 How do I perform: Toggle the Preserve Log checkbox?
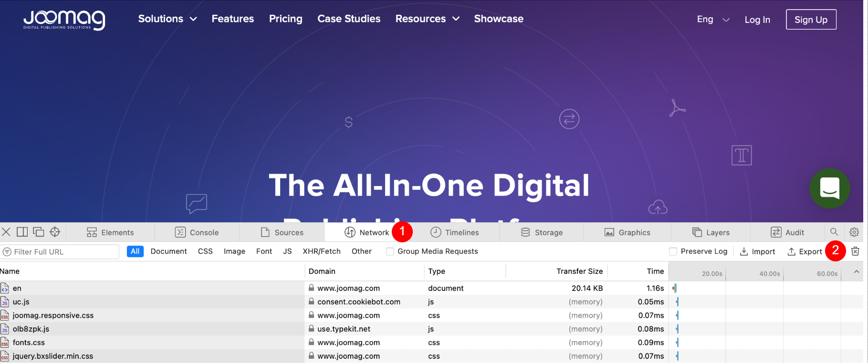coord(673,251)
